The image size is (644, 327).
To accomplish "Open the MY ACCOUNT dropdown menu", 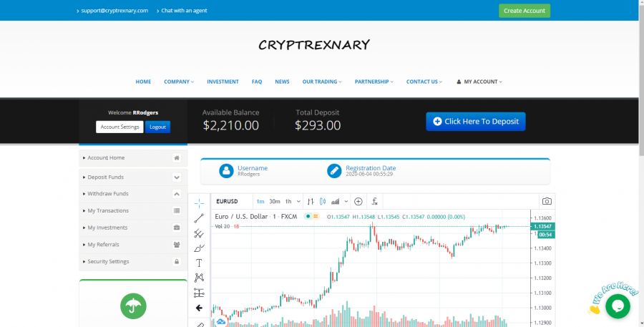I will click(x=479, y=82).
